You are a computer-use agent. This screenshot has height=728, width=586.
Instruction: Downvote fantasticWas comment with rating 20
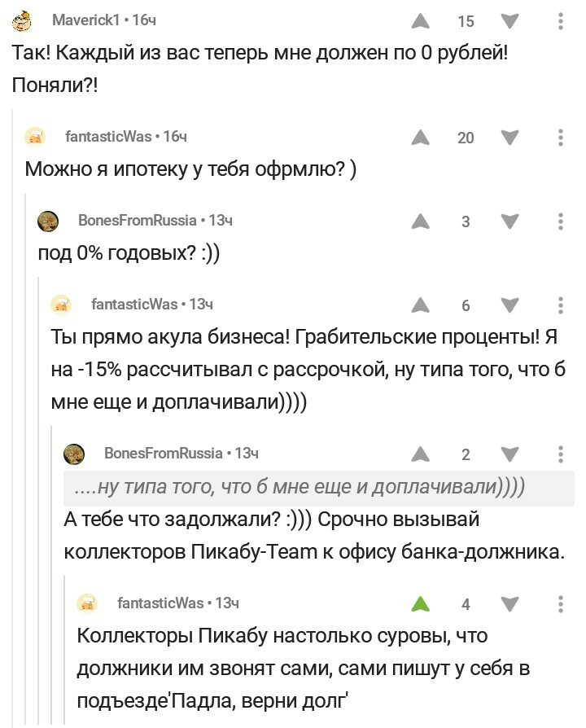509,138
